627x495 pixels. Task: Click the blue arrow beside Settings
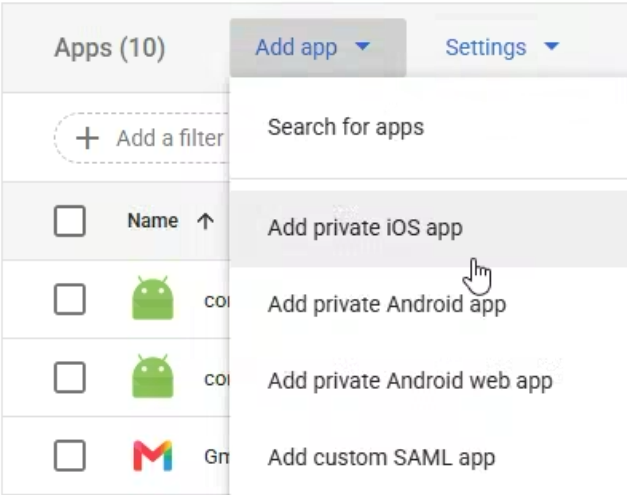tap(552, 46)
